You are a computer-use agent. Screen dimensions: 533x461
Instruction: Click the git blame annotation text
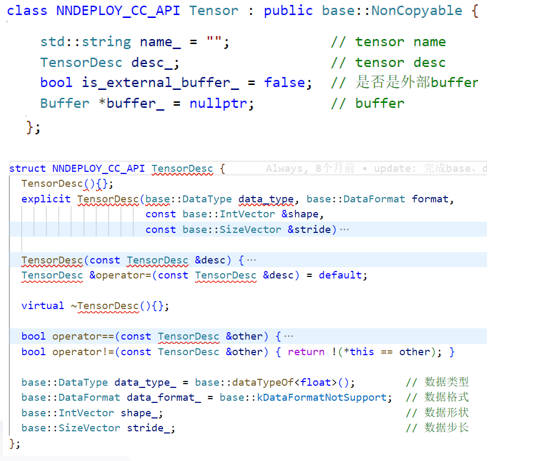376,168
